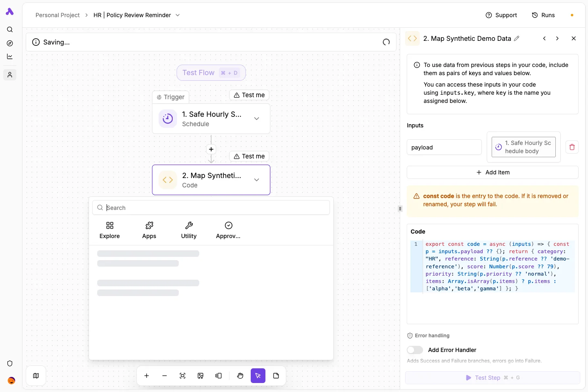The width and height of the screenshot is (588, 392).
Task: Click Test me above the trigger step
Action: [x=249, y=95]
